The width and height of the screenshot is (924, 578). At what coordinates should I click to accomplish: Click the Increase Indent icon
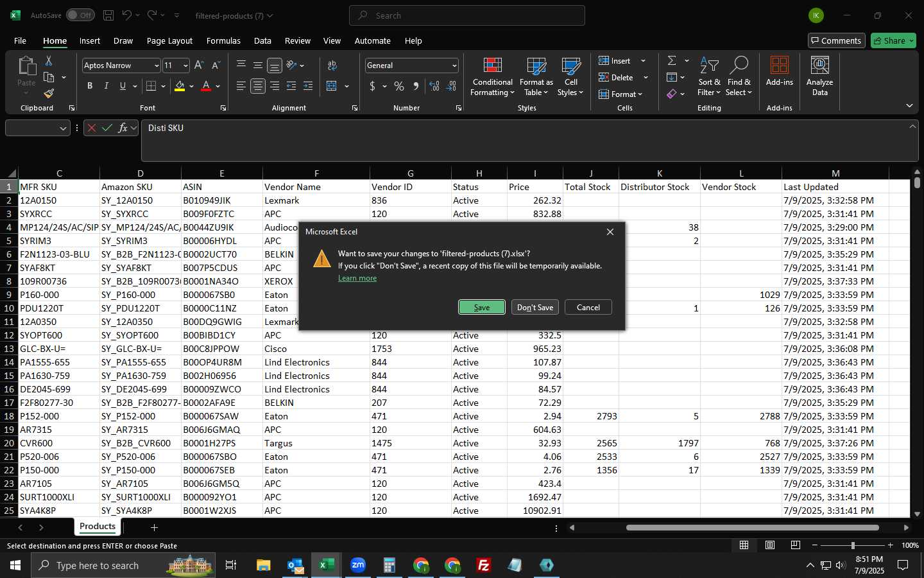click(x=308, y=86)
